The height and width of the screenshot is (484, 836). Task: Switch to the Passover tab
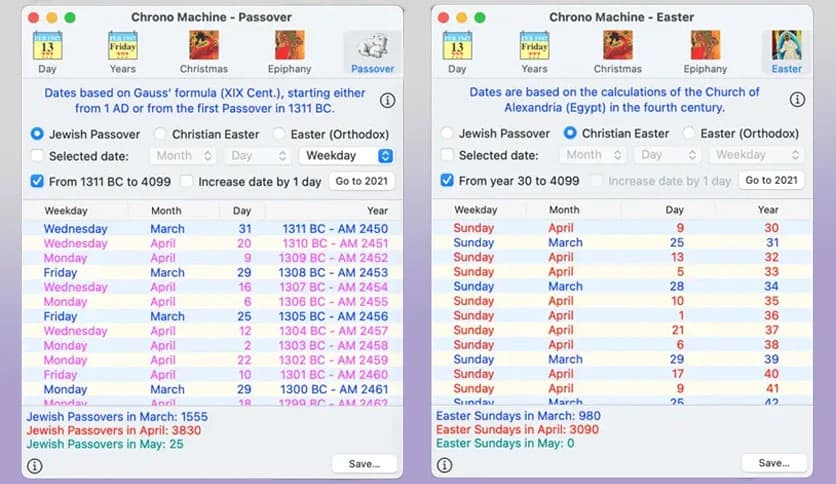click(372, 52)
